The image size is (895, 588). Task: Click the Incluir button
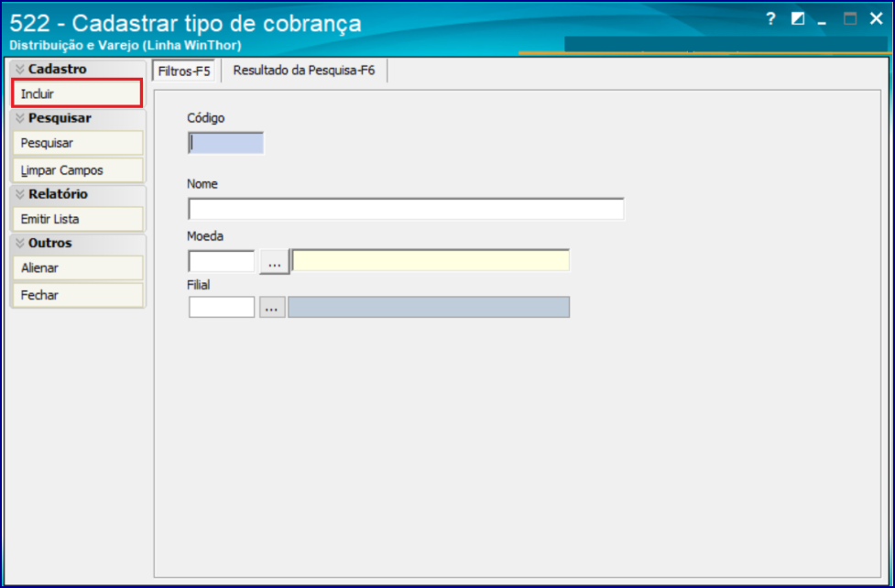77,93
